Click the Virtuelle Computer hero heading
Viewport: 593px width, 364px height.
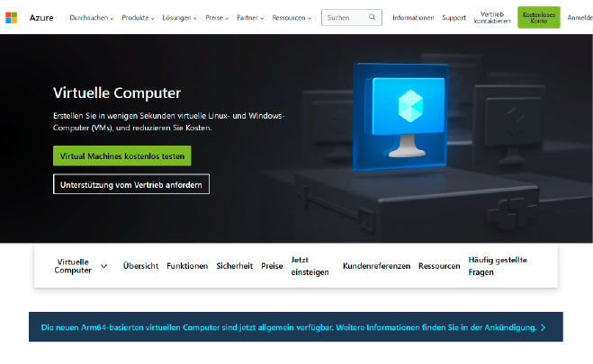click(117, 93)
